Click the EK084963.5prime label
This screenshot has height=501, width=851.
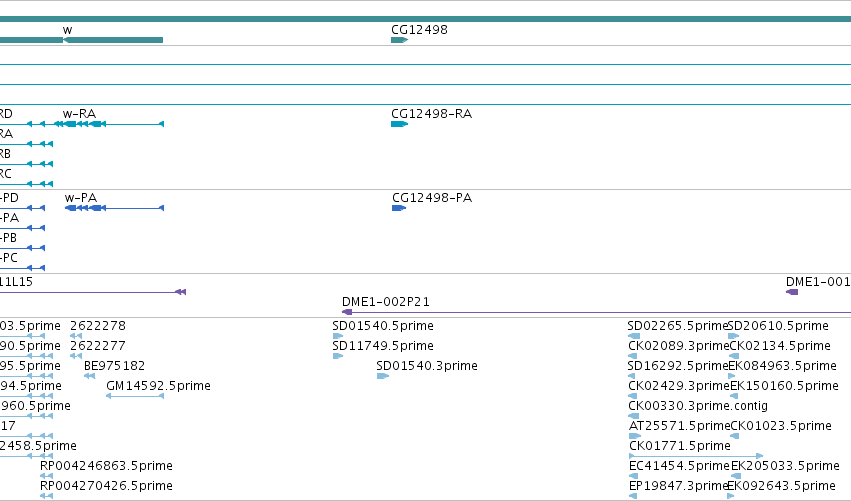point(783,366)
